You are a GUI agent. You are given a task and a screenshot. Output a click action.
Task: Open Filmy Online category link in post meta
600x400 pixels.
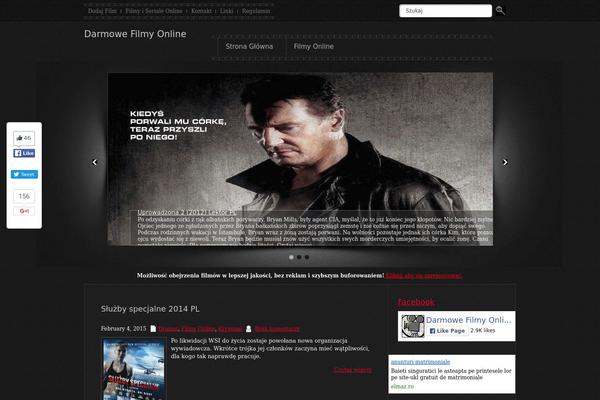tap(198, 329)
